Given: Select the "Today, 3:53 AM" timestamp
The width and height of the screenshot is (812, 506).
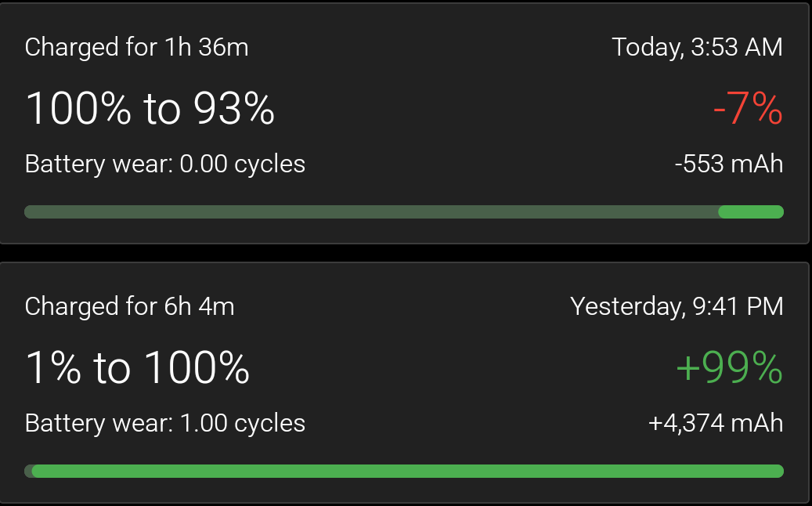Looking at the screenshot, I should tap(697, 47).
